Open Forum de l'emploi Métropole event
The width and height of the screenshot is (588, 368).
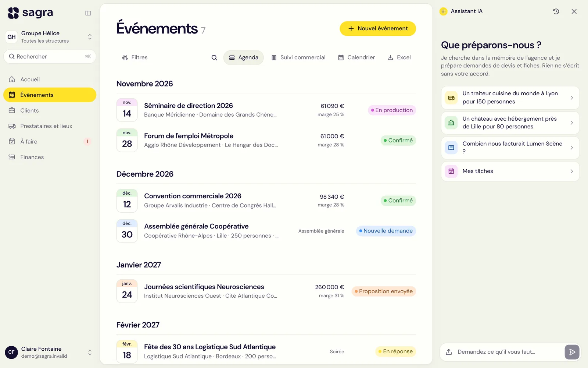coord(266,140)
